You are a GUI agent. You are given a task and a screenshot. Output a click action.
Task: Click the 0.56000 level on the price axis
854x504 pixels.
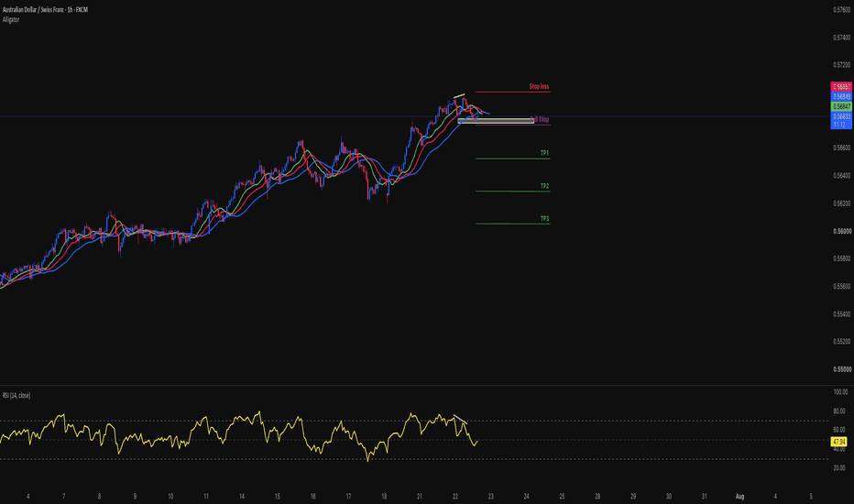click(841, 231)
